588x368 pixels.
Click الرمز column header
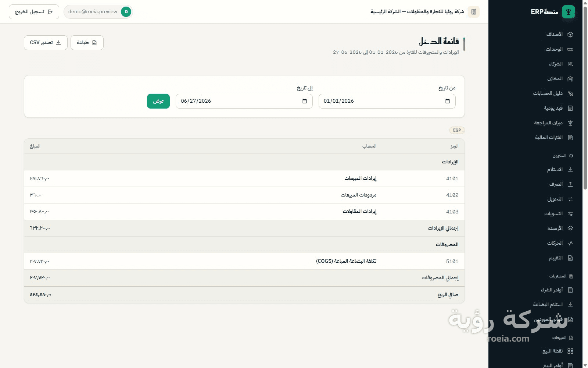pyautogui.click(x=455, y=146)
